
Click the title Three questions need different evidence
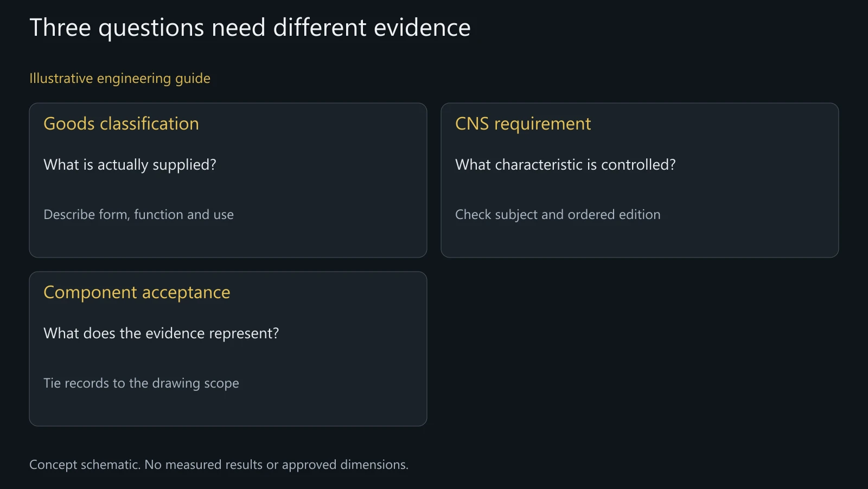tap(250, 28)
